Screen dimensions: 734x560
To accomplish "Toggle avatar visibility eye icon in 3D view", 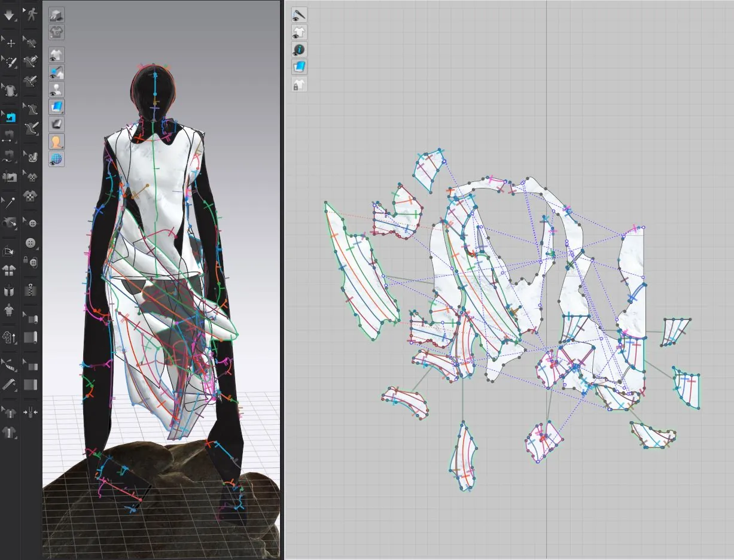I will click(x=56, y=90).
